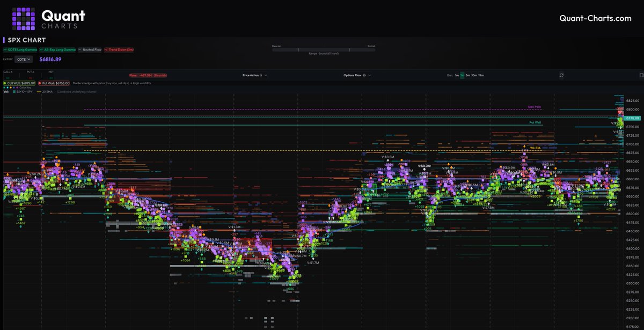Click the Put Wall line label on chart
This screenshot has width=644, height=330.
pyautogui.click(x=535, y=123)
